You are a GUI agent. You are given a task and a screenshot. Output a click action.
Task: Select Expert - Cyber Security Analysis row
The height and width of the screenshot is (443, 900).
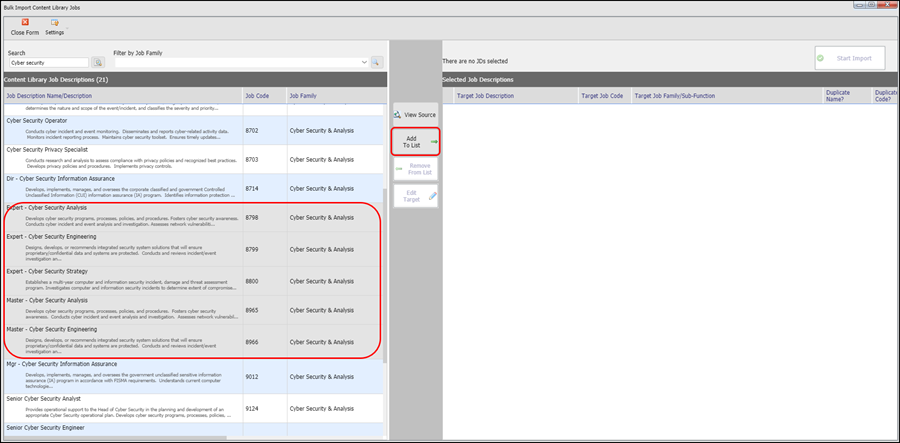tap(195, 217)
